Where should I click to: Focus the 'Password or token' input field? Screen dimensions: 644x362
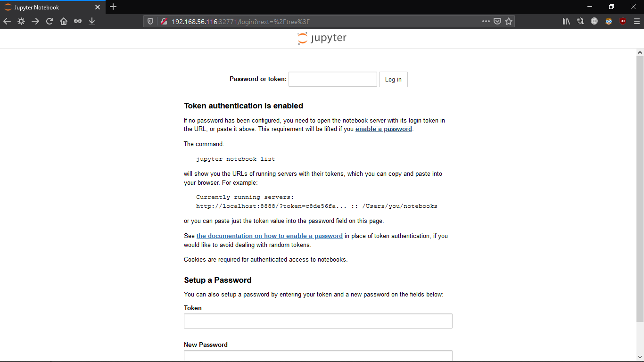tap(333, 79)
